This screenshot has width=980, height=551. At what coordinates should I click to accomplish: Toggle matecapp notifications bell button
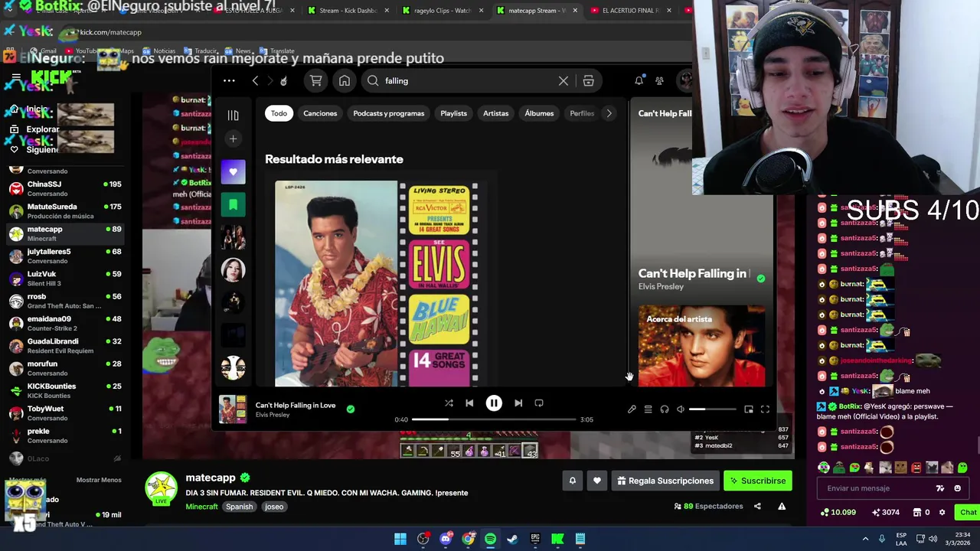pyautogui.click(x=572, y=481)
